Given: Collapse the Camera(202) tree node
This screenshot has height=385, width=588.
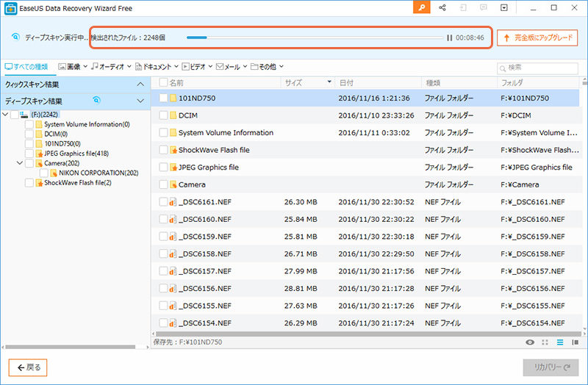Looking at the screenshot, I should [20, 163].
